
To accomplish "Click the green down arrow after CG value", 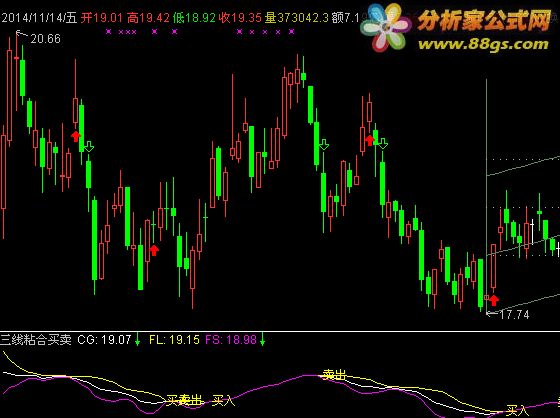I will [x=138, y=339].
